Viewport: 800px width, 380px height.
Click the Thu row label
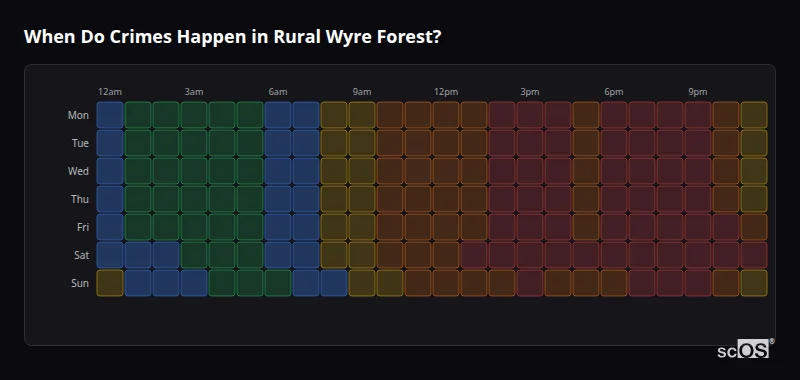pos(80,199)
